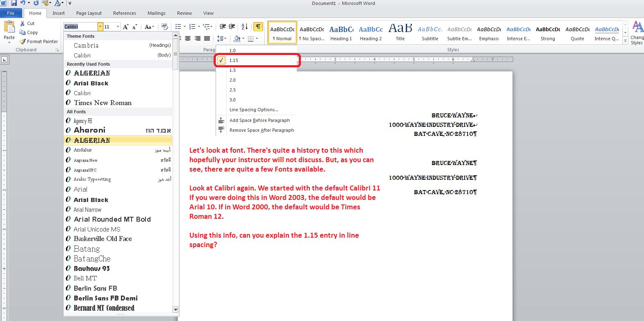Apply the No Spacing style
The image size is (644, 321).
point(312,32)
